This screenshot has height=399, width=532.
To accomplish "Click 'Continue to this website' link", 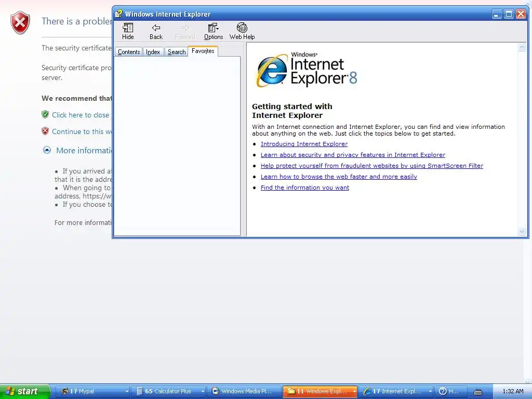I will 82,131.
